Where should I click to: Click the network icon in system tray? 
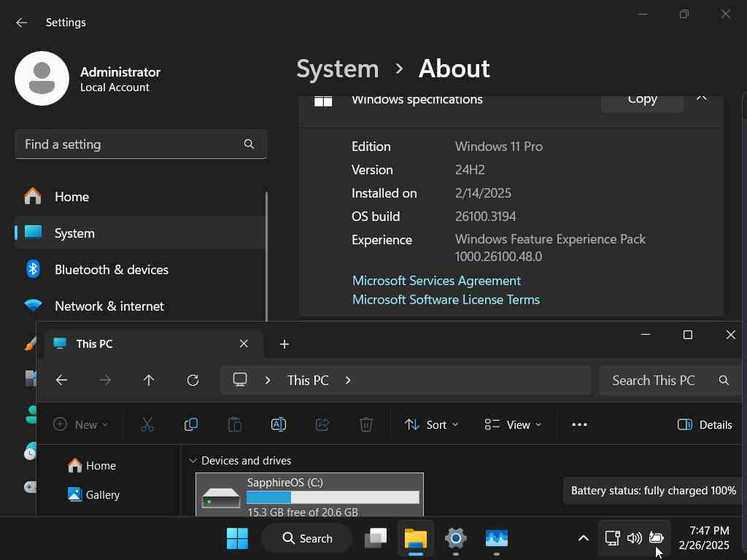point(612,539)
